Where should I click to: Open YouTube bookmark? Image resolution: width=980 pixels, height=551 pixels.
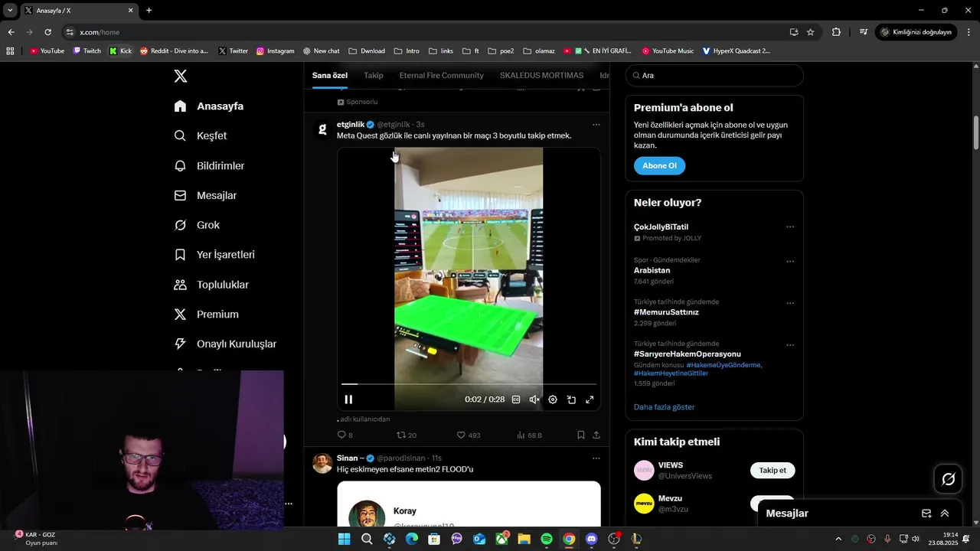pyautogui.click(x=47, y=51)
